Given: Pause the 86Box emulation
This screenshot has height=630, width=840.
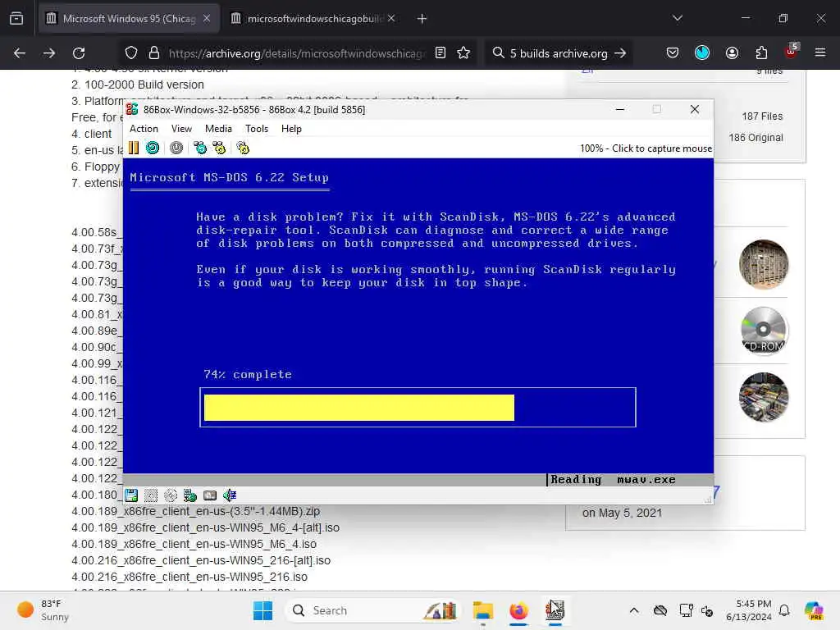Looking at the screenshot, I should tap(134, 148).
